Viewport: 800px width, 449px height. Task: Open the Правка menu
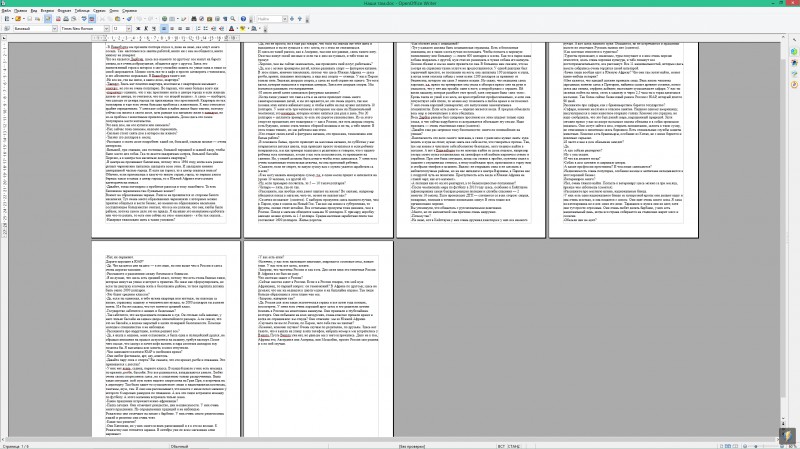pyautogui.click(x=20, y=10)
